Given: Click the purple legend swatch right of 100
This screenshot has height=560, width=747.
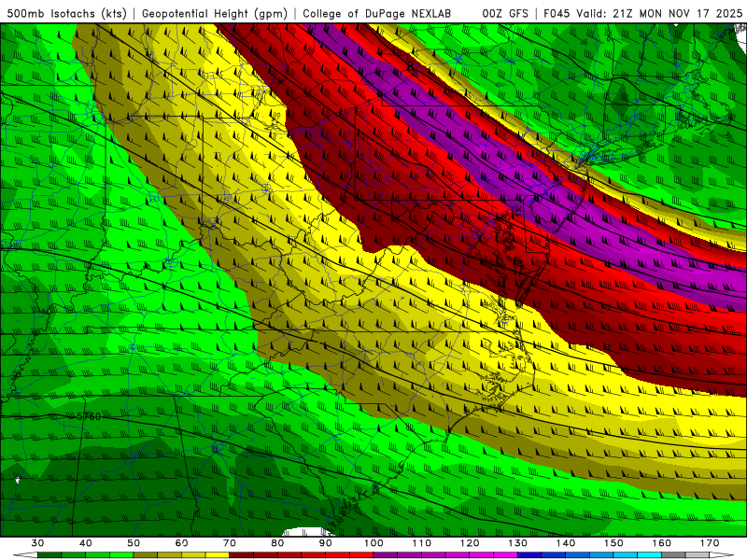Looking at the screenshot, I should coord(386,555).
